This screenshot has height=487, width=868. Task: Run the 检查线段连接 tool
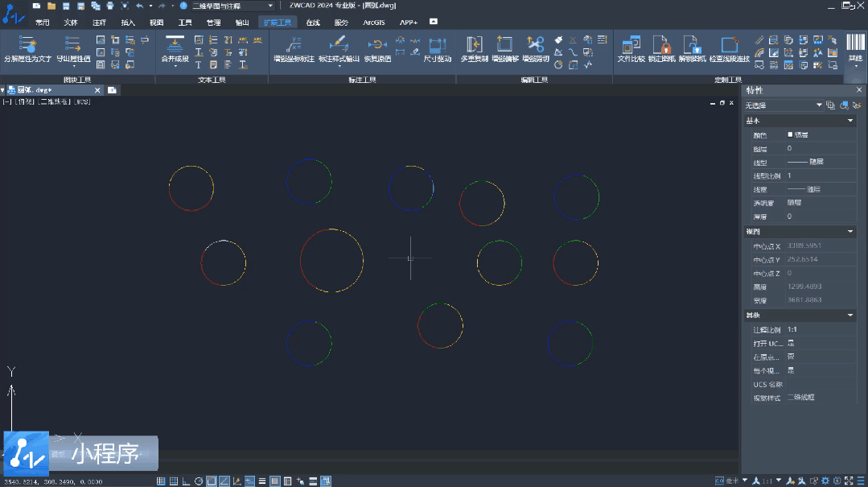pyautogui.click(x=729, y=48)
